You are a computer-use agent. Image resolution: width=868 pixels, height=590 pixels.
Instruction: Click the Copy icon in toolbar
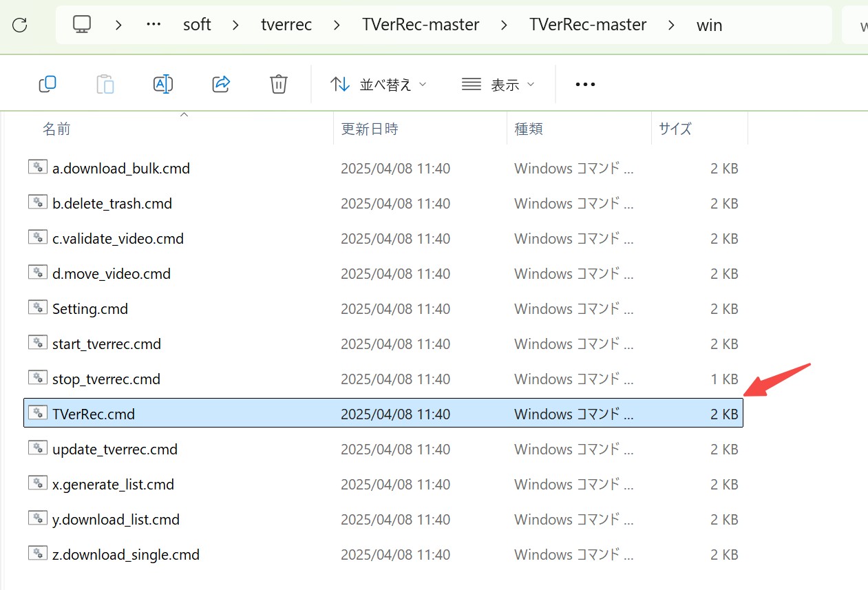(47, 84)
